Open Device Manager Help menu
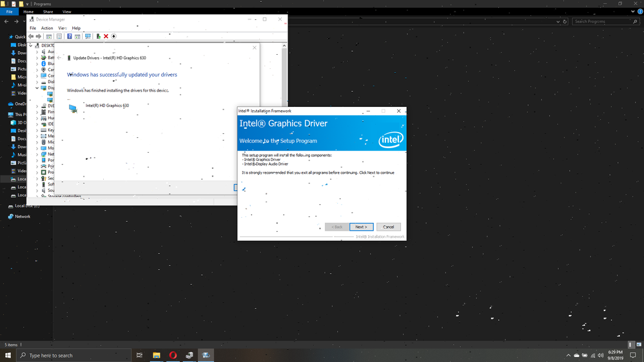 [76, 28]
